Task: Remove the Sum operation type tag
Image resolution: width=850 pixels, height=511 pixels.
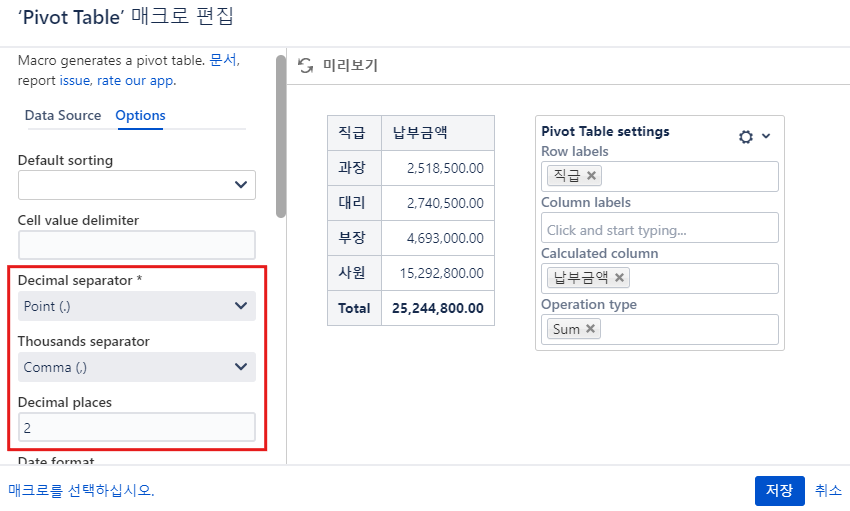Action: click(x=591, y=329)
